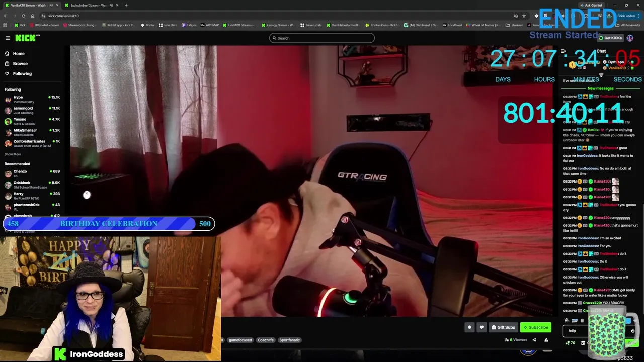This screenshot has width=644, height=362.
Task: Open the chat shop store icon
Action: pyautogui.click(x=583, y=343)
